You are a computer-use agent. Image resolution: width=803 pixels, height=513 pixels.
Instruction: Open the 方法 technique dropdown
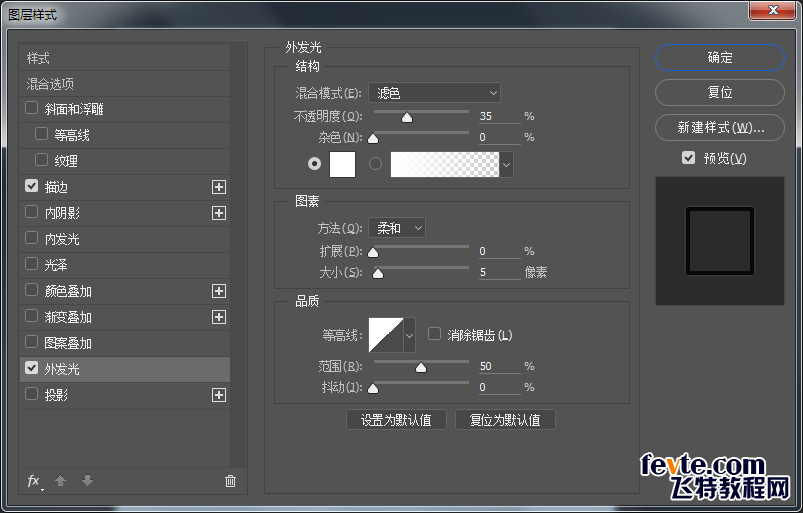[x=397, y=228]
